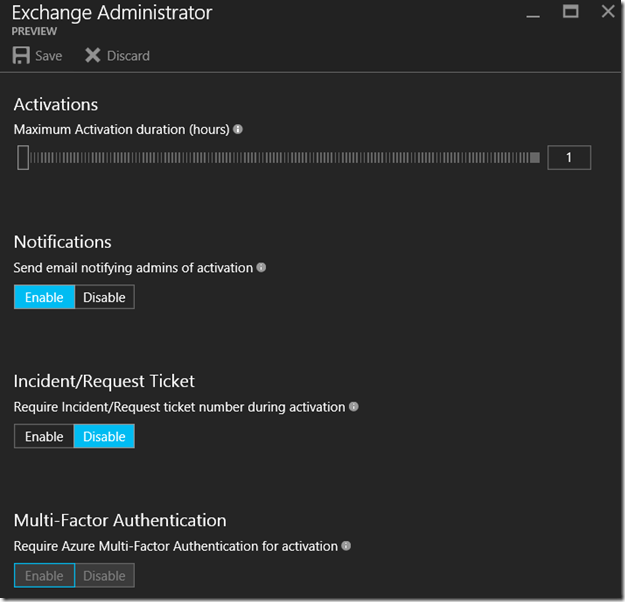Click info icon next to Azure Multi-Factor Authentication
Screen dimensions: 625x602
pos(346,546)
